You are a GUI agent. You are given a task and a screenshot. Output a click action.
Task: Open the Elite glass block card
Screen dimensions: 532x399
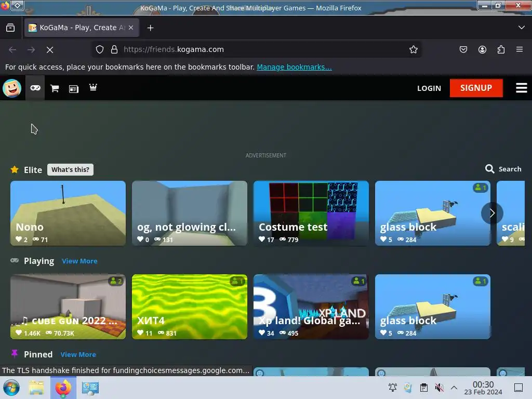pyautogui.click(x=433, y=213)
